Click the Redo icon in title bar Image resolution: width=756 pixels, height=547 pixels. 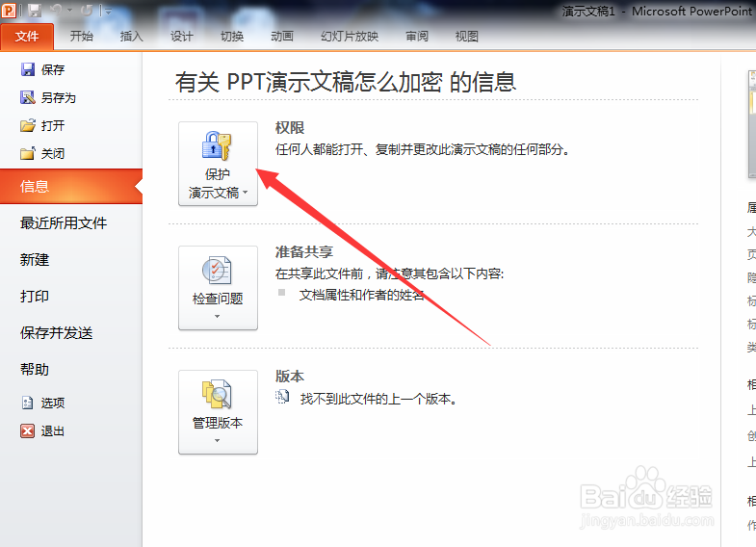click(x=88, y=11)
